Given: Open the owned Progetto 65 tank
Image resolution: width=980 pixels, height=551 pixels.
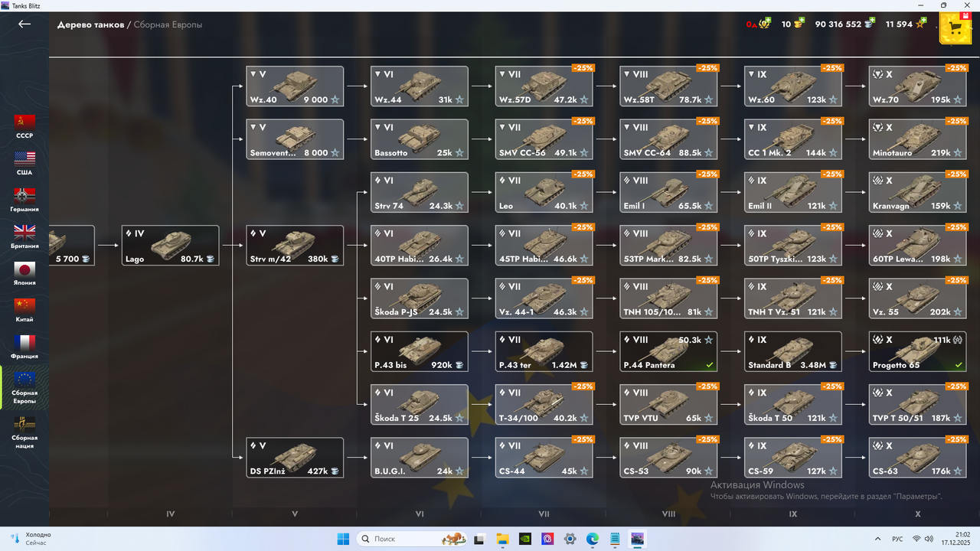Looking at the screenshot, I should pyautogui.click(x=917, y=352).
